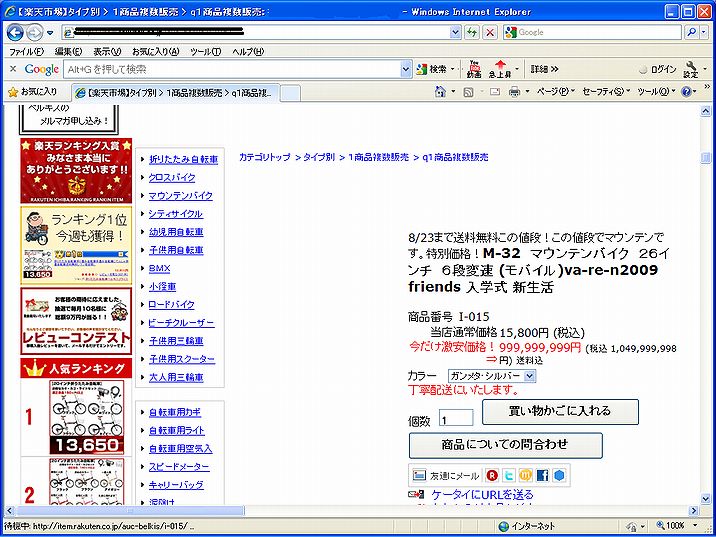The width and height of the screenshot is (716, 537).
Task: Expand the セーフティ(S) command bar menu
Action: tap(606, 92)
